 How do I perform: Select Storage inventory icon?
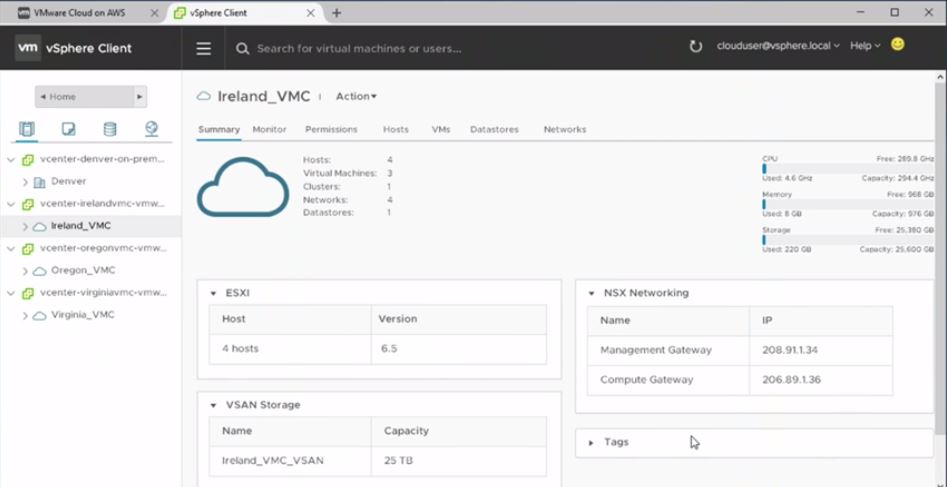click(110, 129)
